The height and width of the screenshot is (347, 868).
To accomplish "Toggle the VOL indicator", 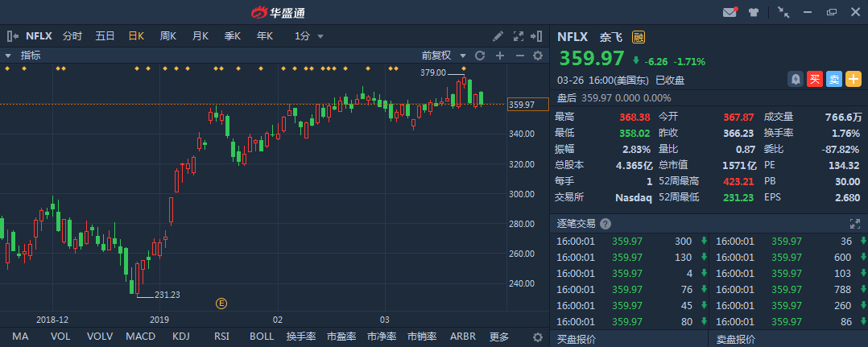I will pyautogui.click(x=60, y=337).
